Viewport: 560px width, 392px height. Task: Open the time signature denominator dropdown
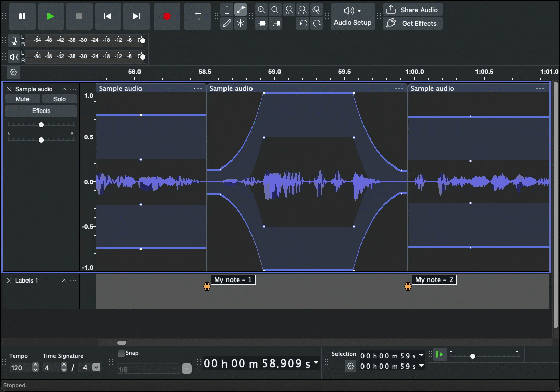[x=96, y=367]
